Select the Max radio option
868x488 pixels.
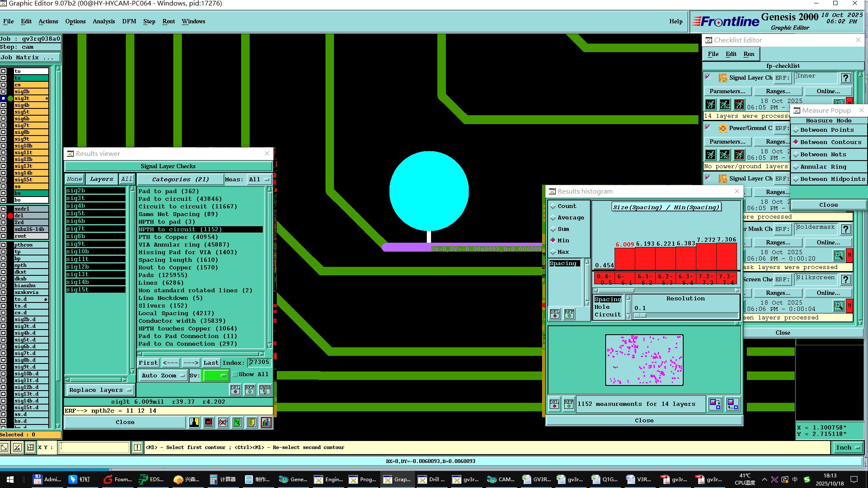coord(553,252)
